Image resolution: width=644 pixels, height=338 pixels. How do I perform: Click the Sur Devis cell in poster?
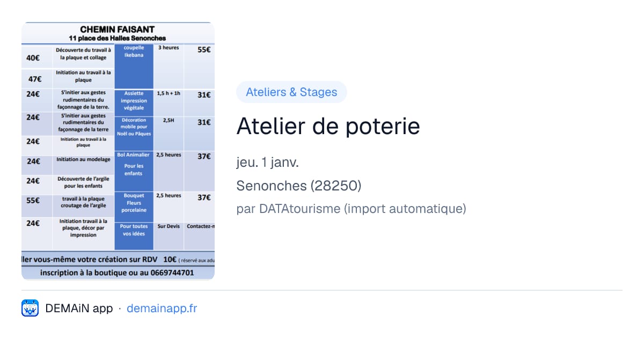[x=169, y=226]
